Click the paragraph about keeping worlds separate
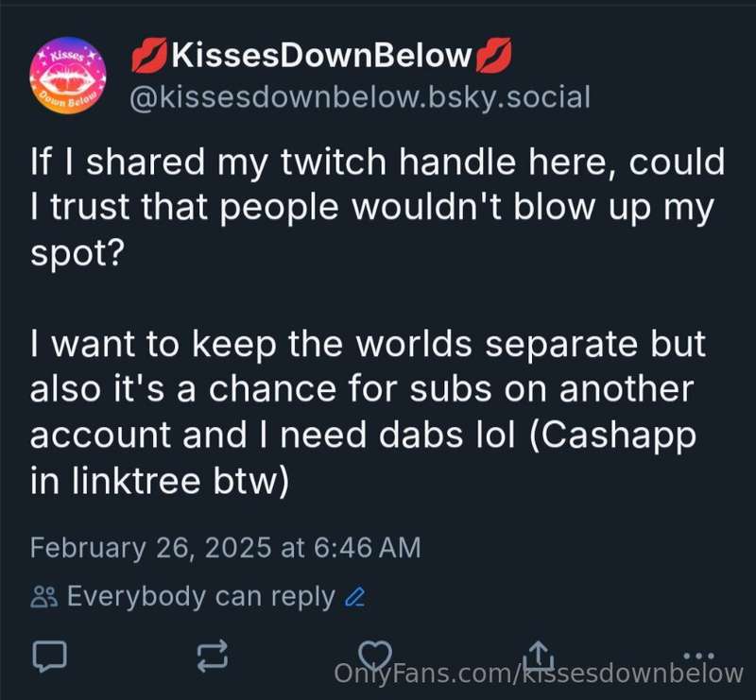 coord(368,412)
